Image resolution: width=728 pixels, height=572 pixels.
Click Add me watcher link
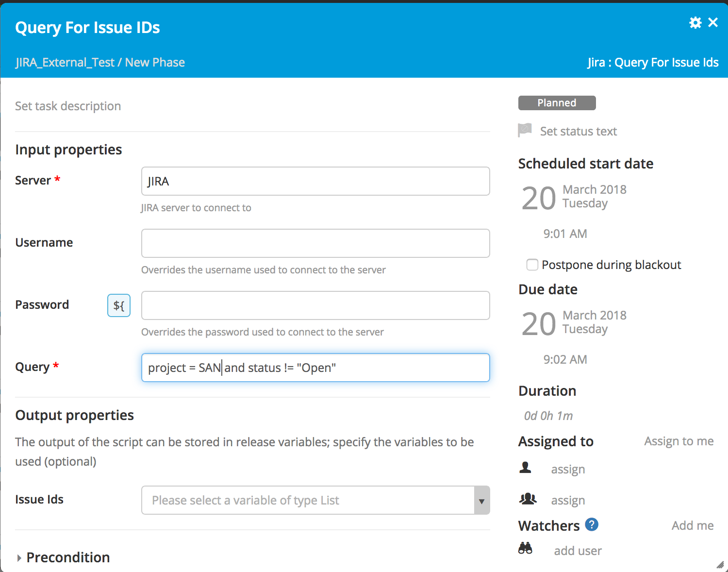[x=693, y=525]
